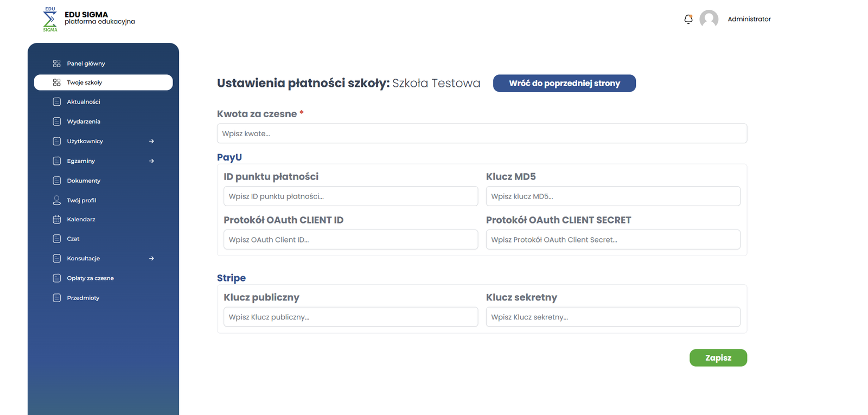This screenshot has width=868, height=415.
Task: Click the Kalendarz calendar icon
Action: click(x=56, y=220)
